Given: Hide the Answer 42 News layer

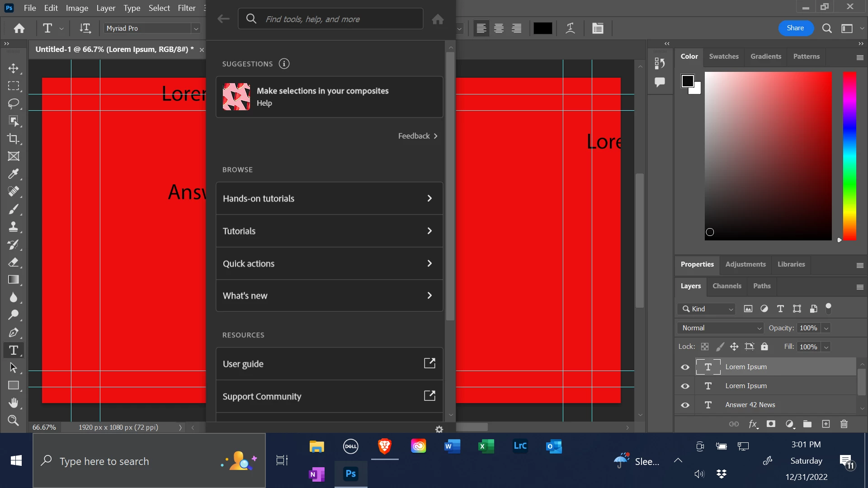Looking at the screenshot, I should [685, 405].
